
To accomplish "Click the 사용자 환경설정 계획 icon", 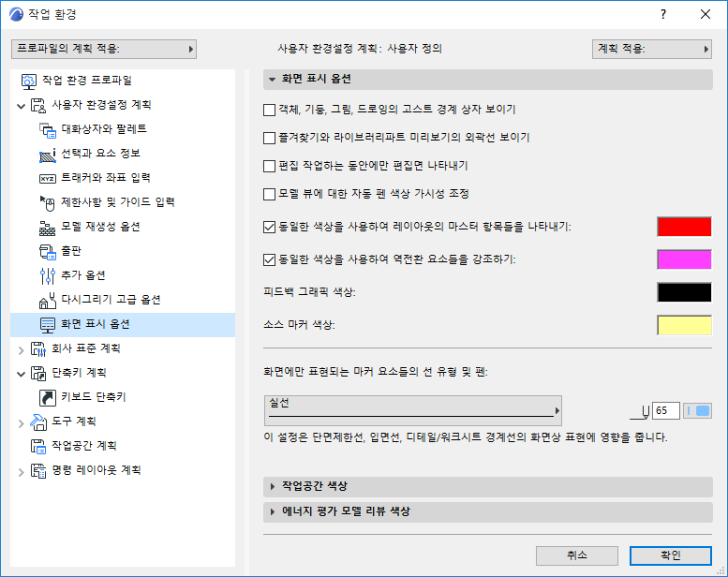I will tap(38, 105).
